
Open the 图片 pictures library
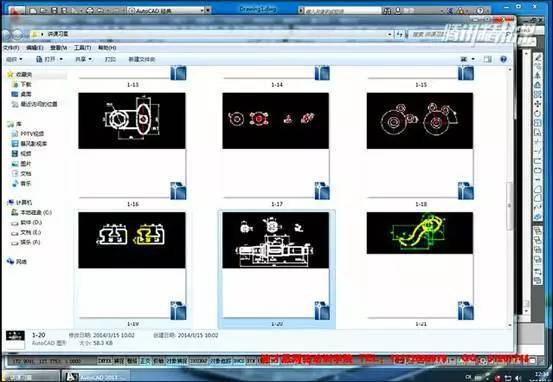tap(22, 164)
